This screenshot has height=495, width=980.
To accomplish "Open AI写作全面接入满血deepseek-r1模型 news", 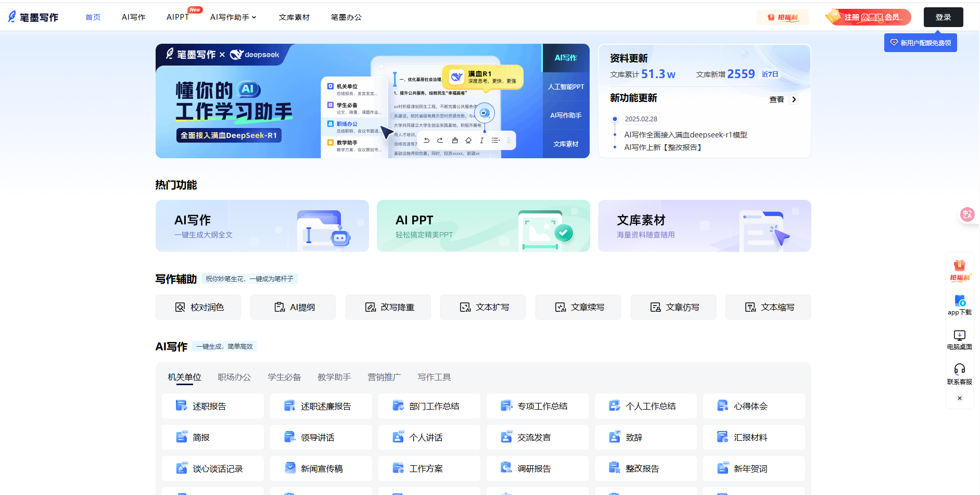I will [686, 135].
